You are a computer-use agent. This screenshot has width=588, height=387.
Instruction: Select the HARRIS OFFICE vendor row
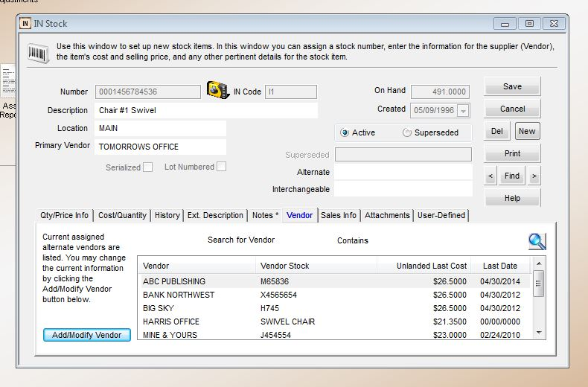tap(334, 322)
